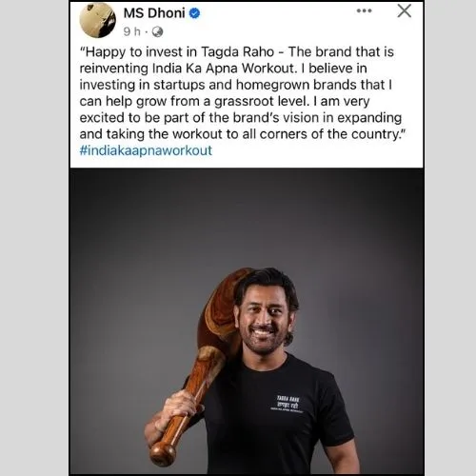Image resolution: width=476 pixels, height=476 pixels.
Task: Open the #indiakaapnaworkout hashtag
Action: [x=146, y=150]
